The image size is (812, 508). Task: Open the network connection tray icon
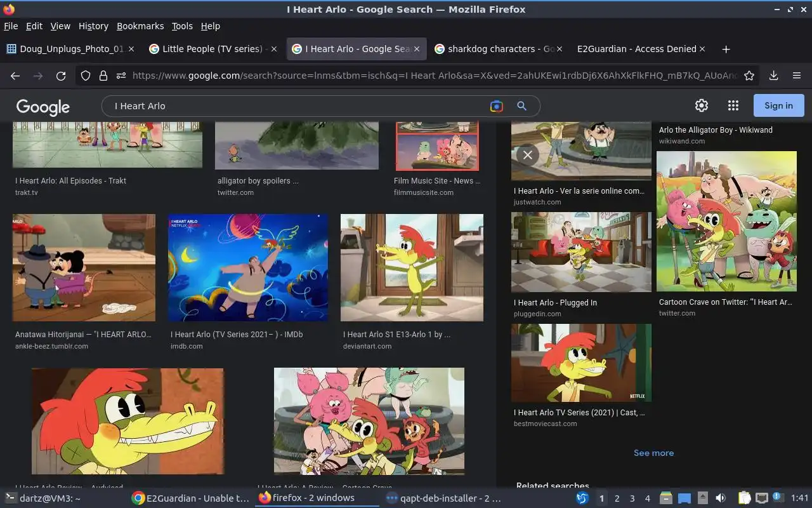762,498
